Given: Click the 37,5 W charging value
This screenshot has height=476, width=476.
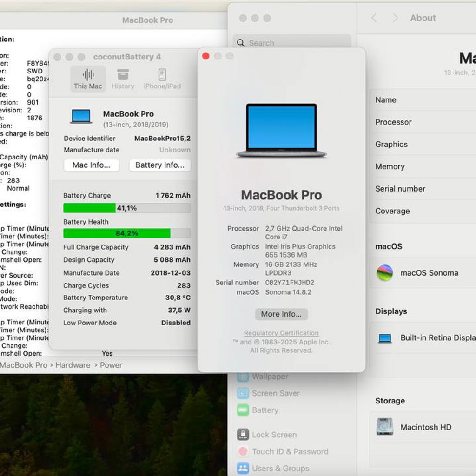Looking at the screenshot, I should tap(179, 310).
